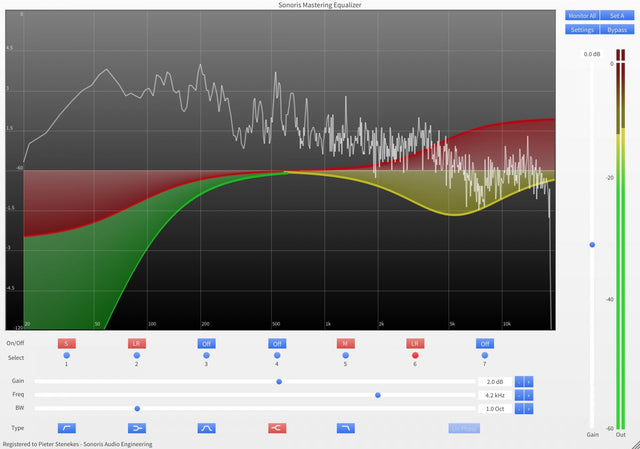
Task: Click the Freq value field showing 4.2 kHz
Action: click(x=494, y=395)
